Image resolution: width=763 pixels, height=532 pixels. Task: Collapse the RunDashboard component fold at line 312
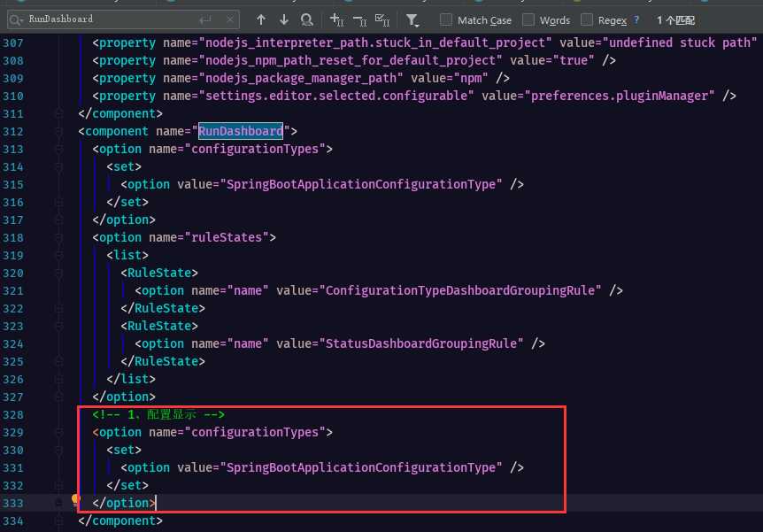(x=59, y=131)
